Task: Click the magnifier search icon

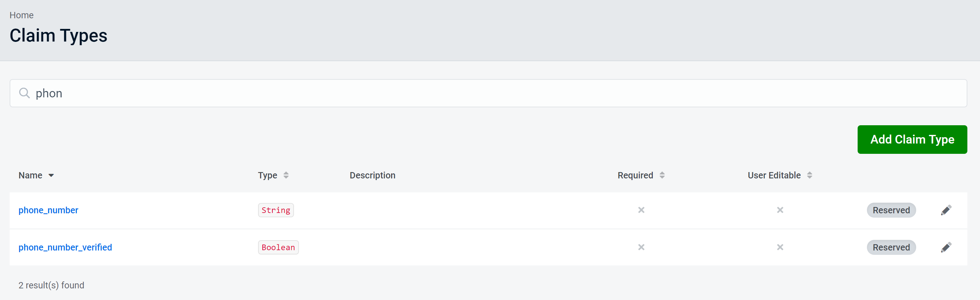Action: pyautogui.click(x=24, y=93)
